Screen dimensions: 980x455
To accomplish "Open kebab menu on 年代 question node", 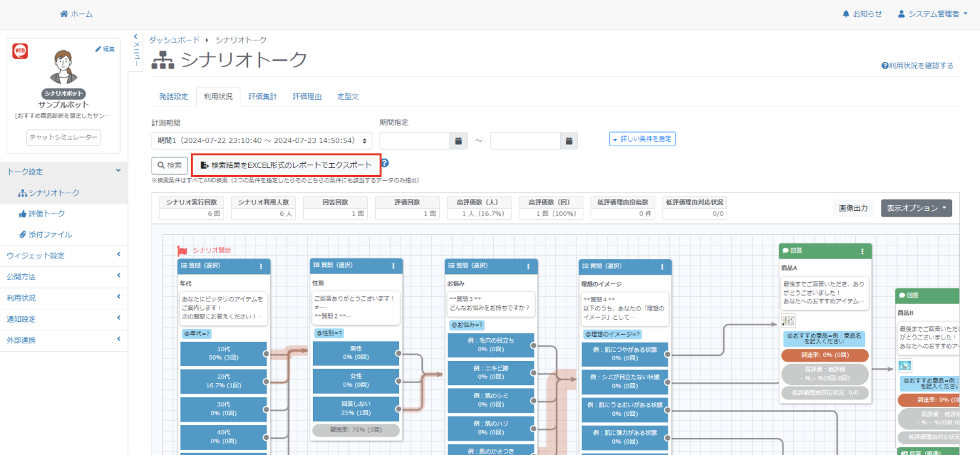I will [261, 266].
